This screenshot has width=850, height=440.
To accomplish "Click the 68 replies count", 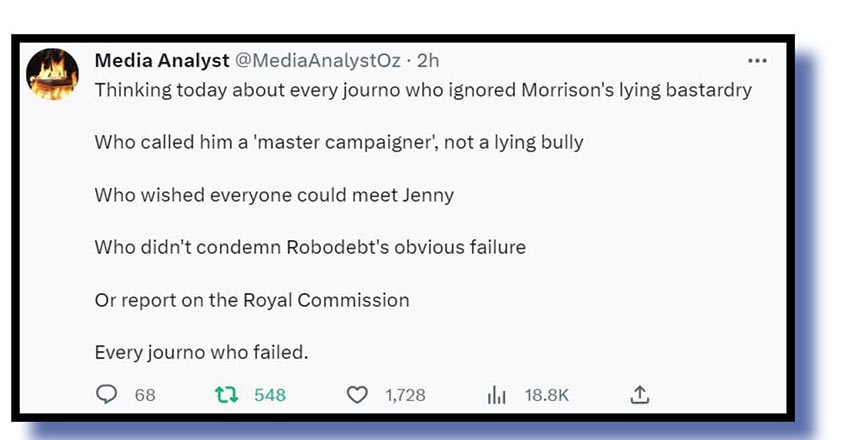I will (x=145, y=395).
